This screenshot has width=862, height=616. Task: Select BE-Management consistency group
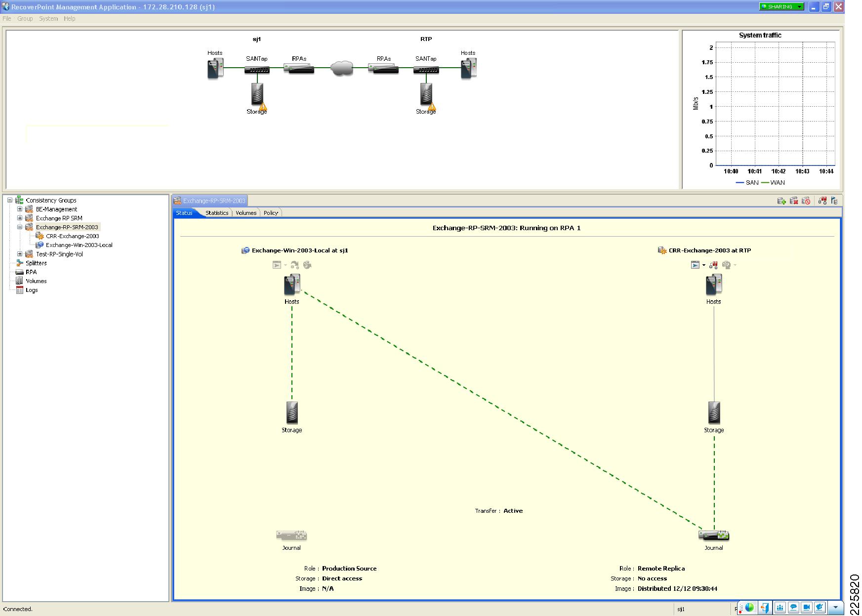click(56, 209)
